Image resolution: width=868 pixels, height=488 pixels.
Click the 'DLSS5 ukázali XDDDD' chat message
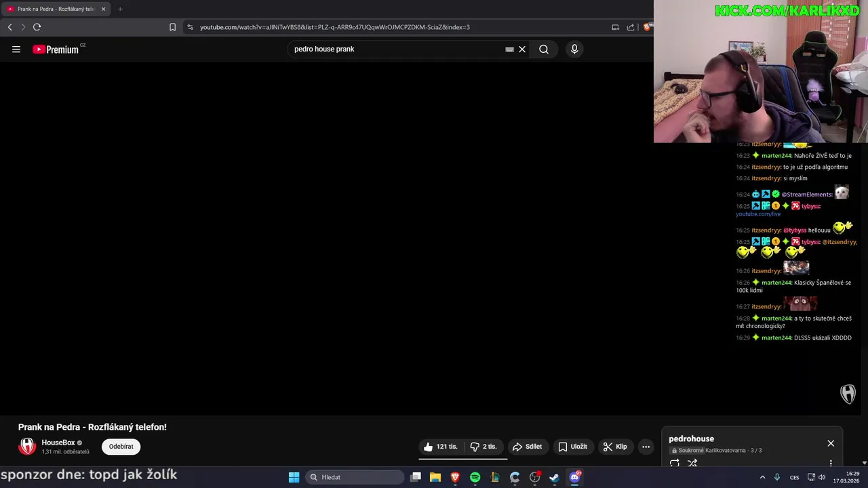pyautogui.click(x=823, y=338)
